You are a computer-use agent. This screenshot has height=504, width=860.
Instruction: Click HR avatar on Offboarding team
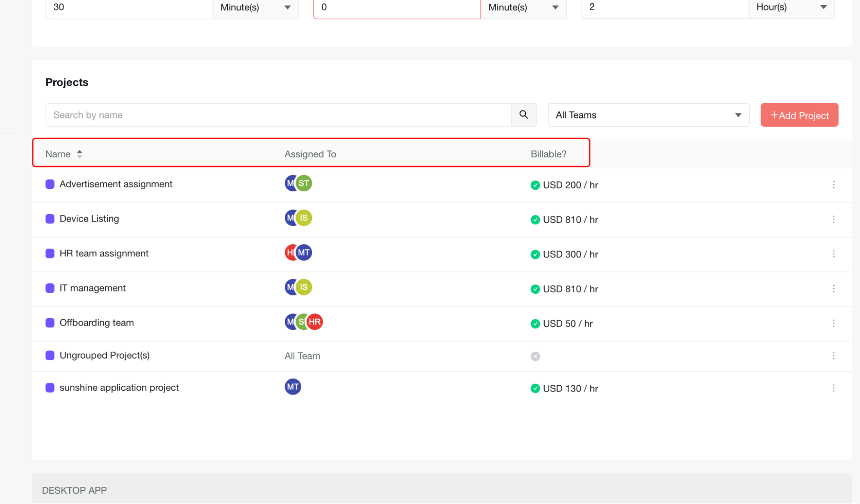click(315, 322)
